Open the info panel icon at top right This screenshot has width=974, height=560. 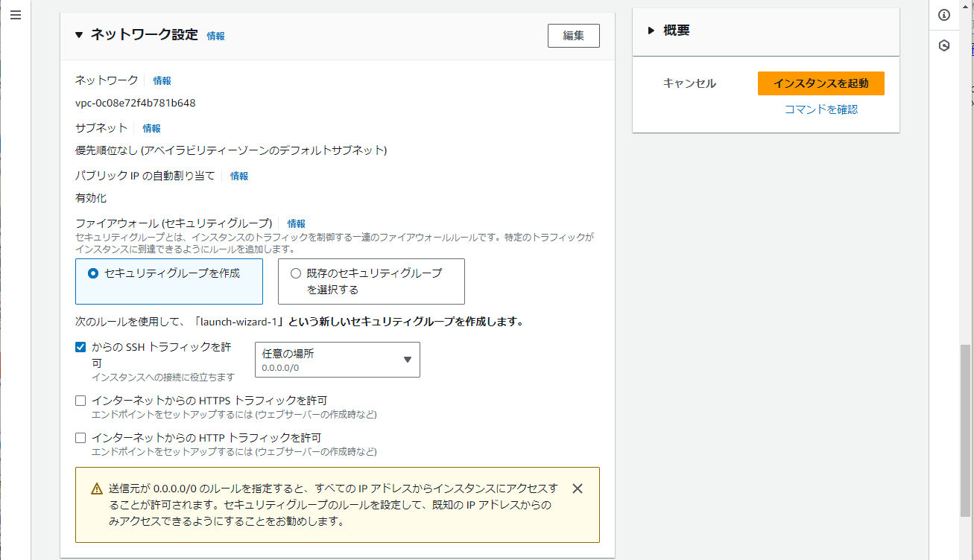point(944,16)
